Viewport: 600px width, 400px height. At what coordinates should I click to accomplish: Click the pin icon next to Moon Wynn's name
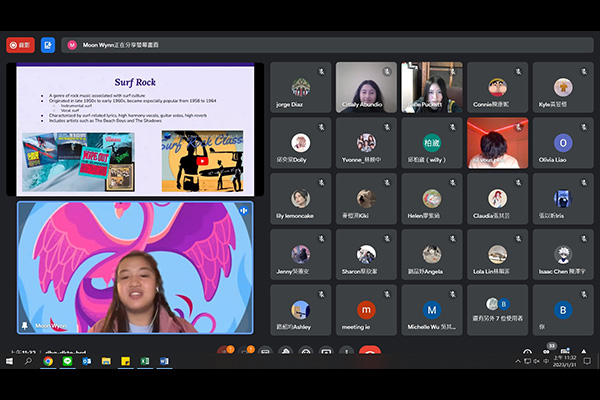(x=25, y=326)
